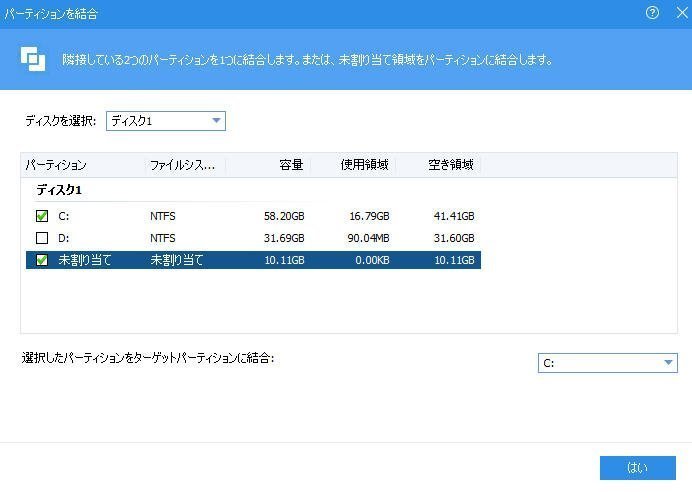This screenshot has width=692, height=492.
Task: Click the 10.11GB capacity value of 未割り当て
Action: point(284,260)
